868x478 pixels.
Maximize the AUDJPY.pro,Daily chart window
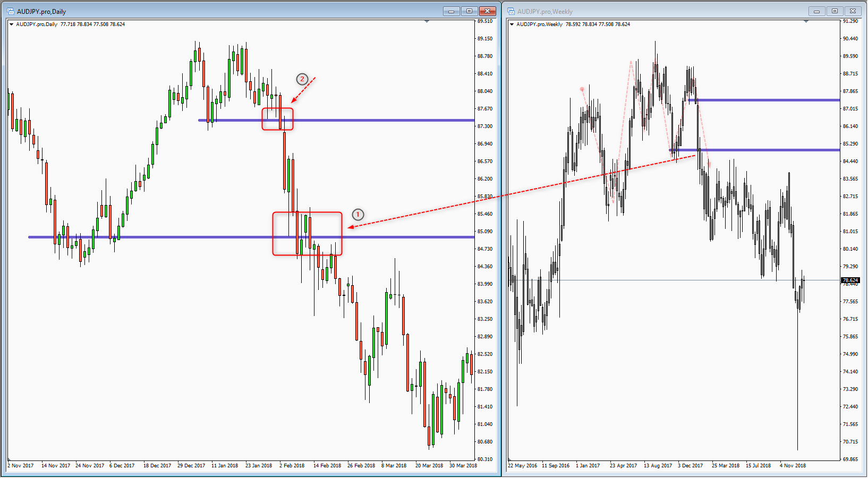(469, 11)
